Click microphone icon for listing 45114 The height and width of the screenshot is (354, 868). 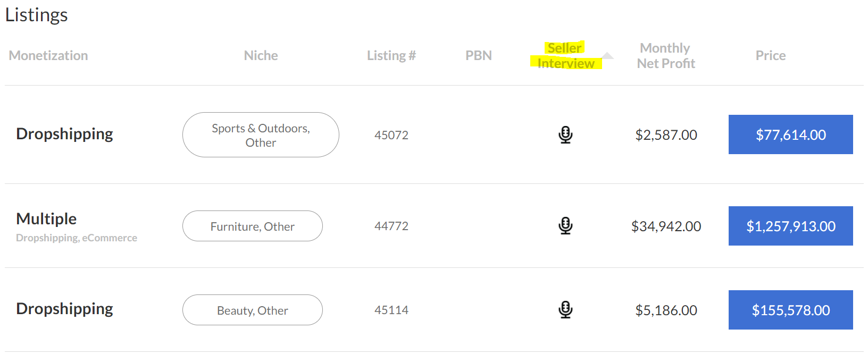(x=565, y=310)
